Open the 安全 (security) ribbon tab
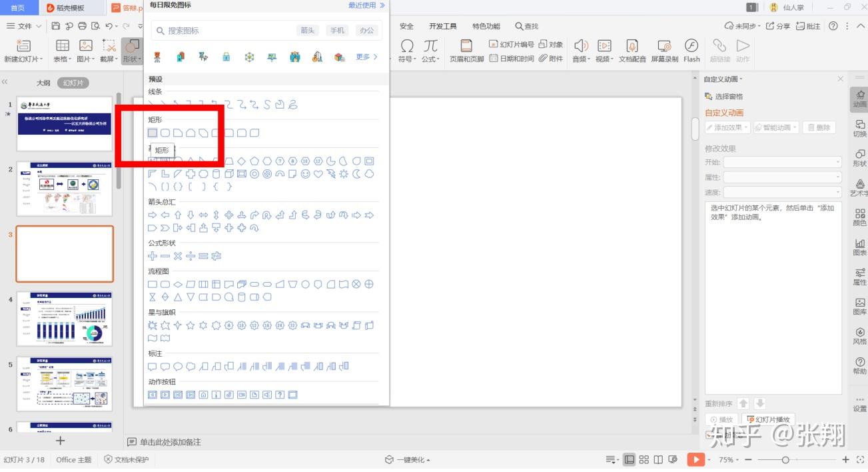This screenshot has height=472, width=868. tap(406, 26)
